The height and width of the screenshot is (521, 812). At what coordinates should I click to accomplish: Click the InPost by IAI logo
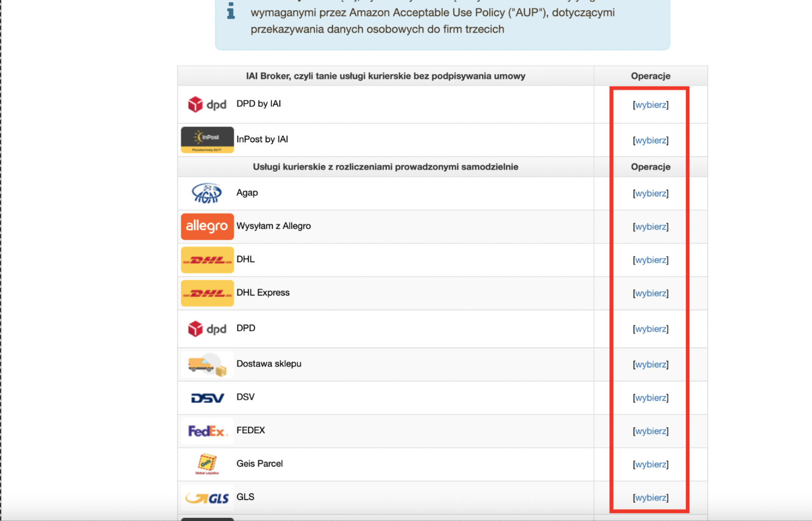(x=207, y=140)
